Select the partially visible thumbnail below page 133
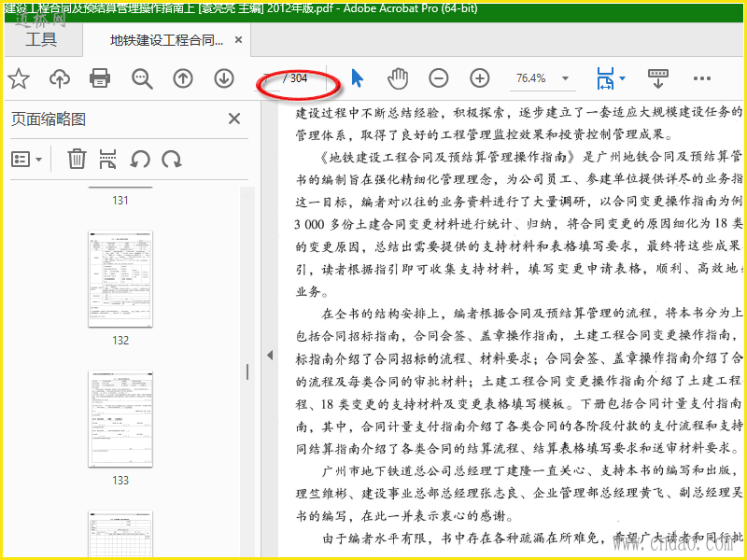 click(x=120, y=533)
